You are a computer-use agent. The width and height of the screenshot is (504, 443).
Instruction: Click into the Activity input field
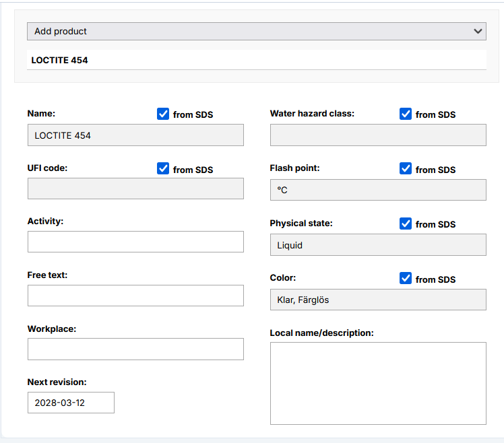tap(135, 242)
